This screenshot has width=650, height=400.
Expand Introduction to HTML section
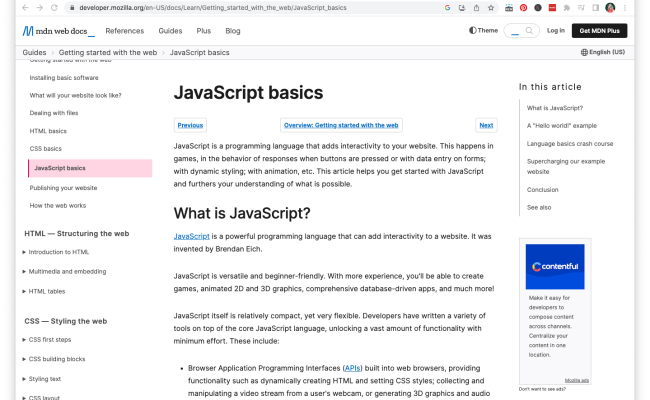coord(56,252)
